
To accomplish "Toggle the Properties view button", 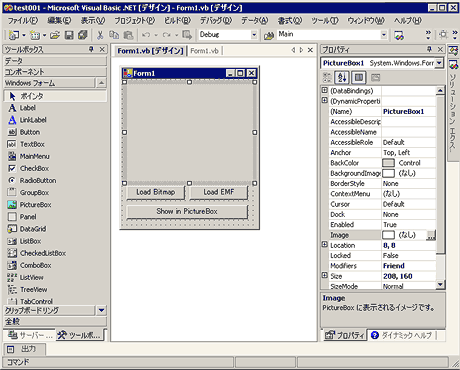I will click(x=359, y=78).
